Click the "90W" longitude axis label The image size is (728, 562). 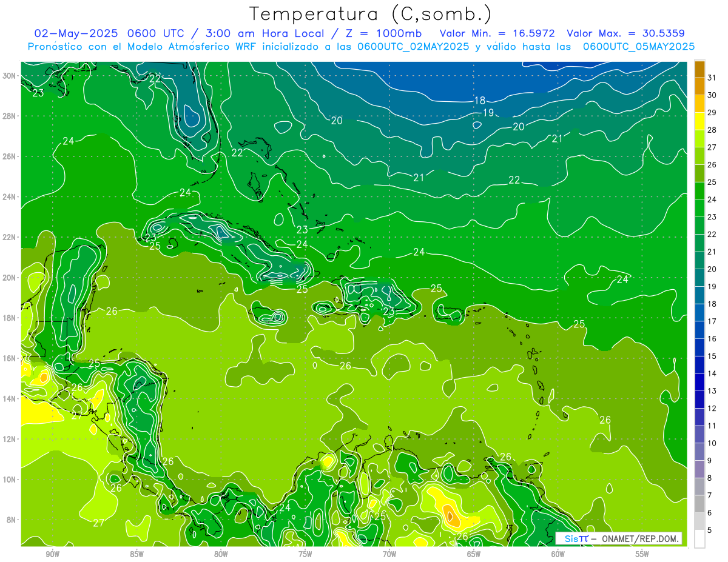52,554
